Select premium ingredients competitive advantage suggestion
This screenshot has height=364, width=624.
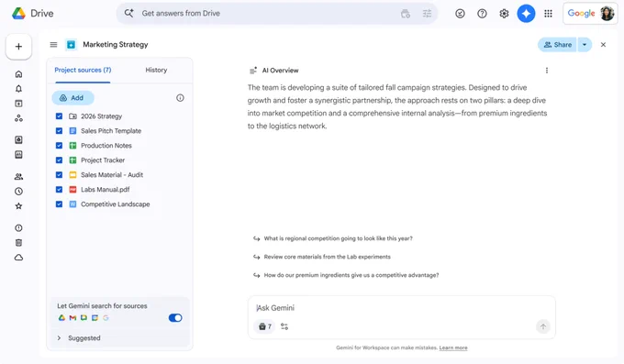351,275
